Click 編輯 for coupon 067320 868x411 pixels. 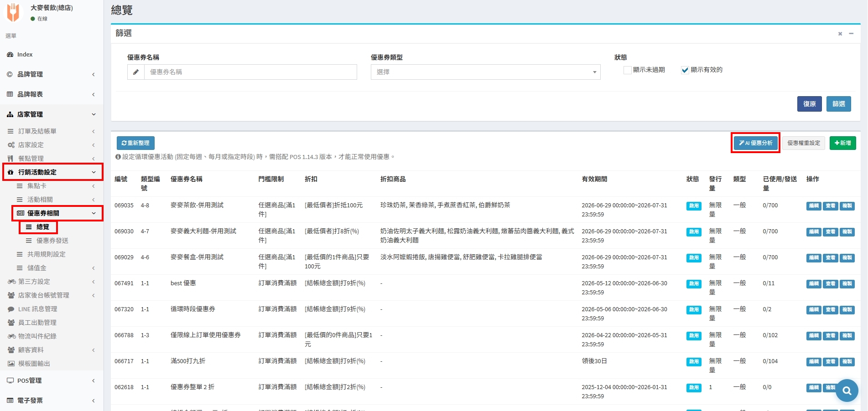814,310
